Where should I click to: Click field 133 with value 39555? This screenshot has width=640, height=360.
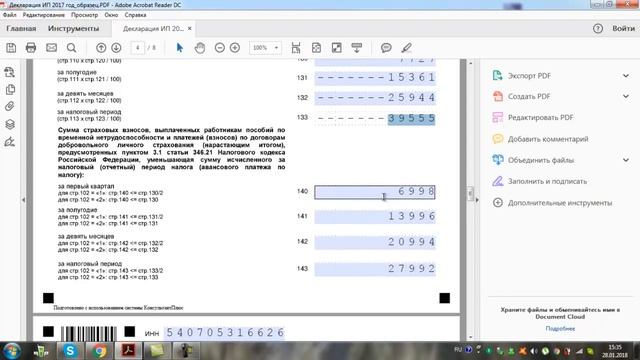coord(375,119)
